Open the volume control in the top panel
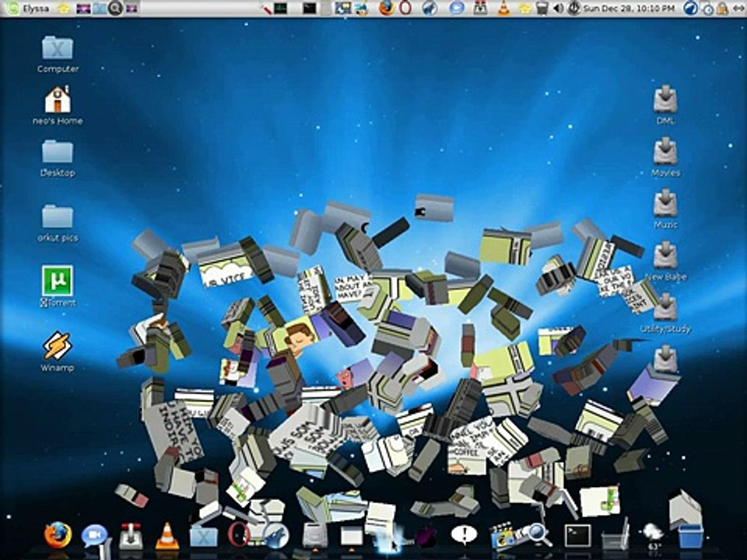747x560 pixels. point(559,8)
